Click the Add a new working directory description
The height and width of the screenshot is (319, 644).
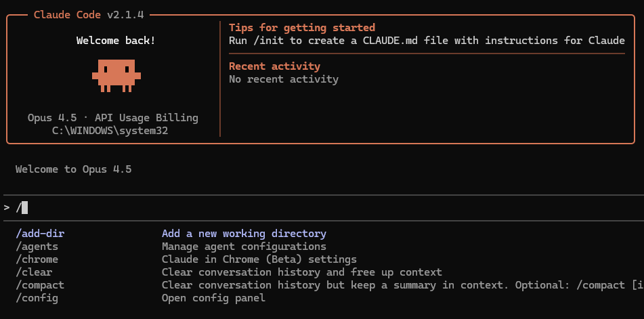244,234
